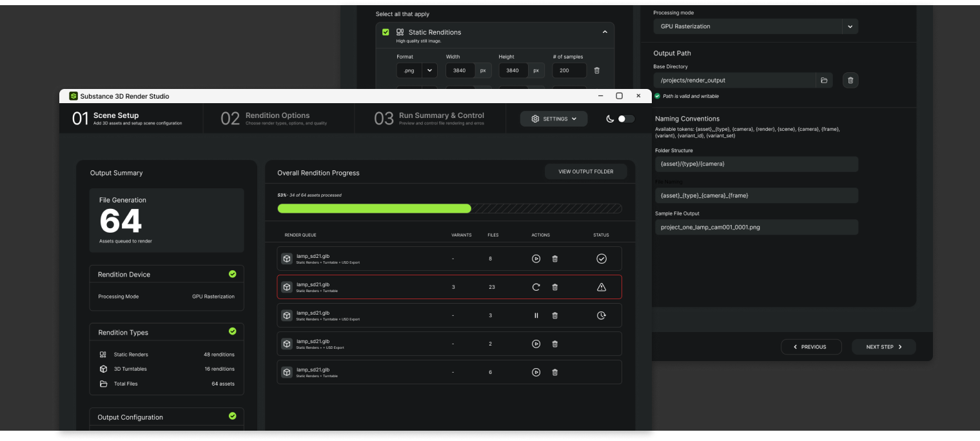Click View Output Folder button
The width and height of the screenshot is (980, 441).
coord(585,171)
